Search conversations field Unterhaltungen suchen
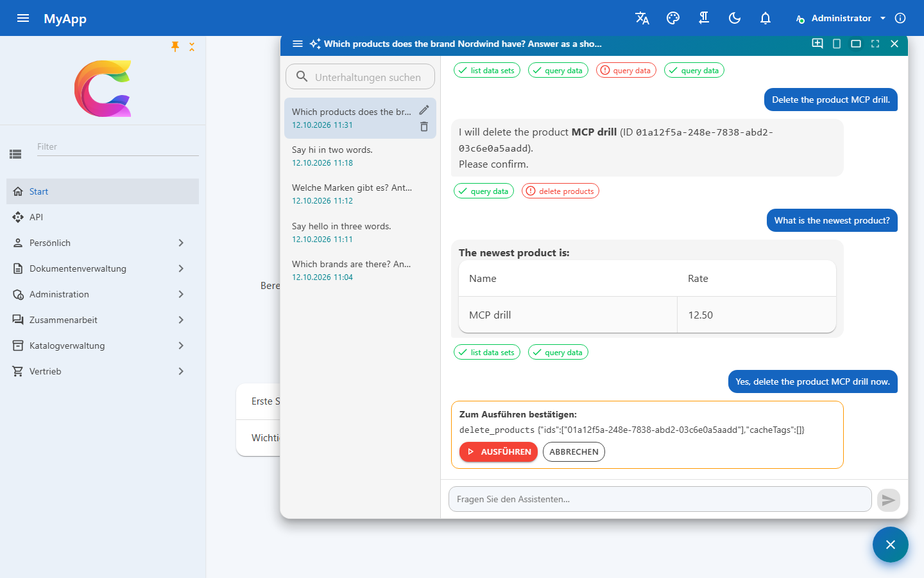 (x=360, y=76)
